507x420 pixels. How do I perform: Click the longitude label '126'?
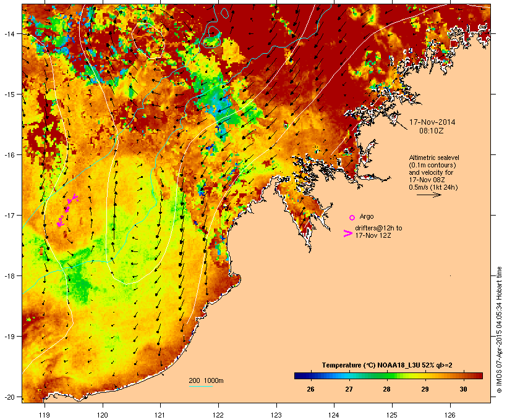click(449, 415)
